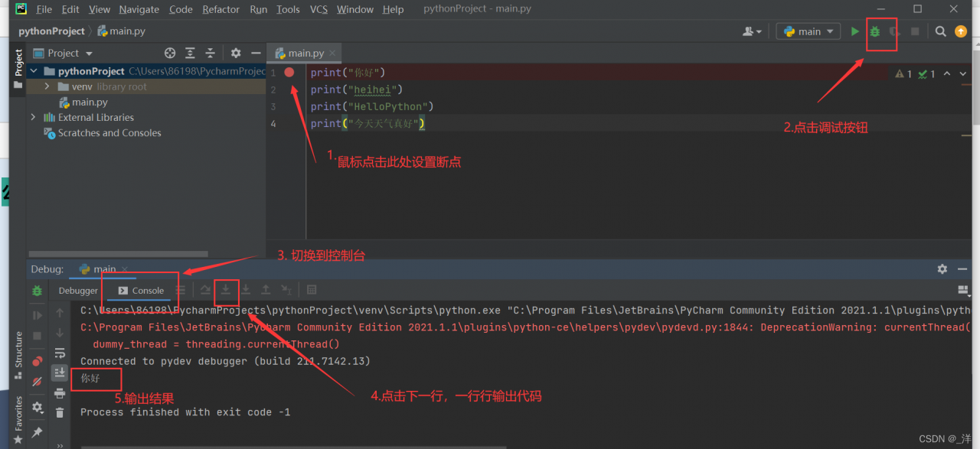The height and width of the screenshot is (449, 980).
Task: Start debugging with the green bug icon
Action: point(874,31)
